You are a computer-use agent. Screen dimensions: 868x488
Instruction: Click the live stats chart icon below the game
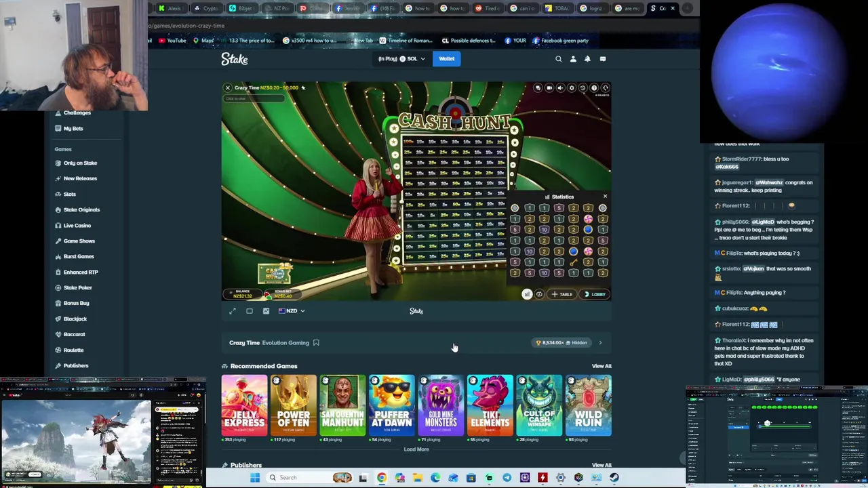266,311
